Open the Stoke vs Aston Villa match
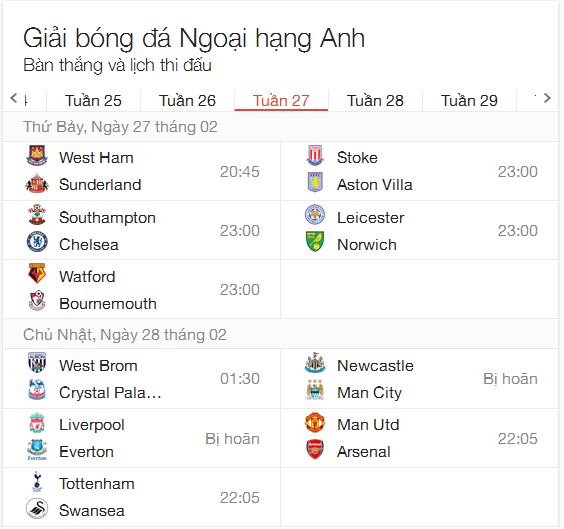This screenshot has height=529, width=564. click(420, 172)
